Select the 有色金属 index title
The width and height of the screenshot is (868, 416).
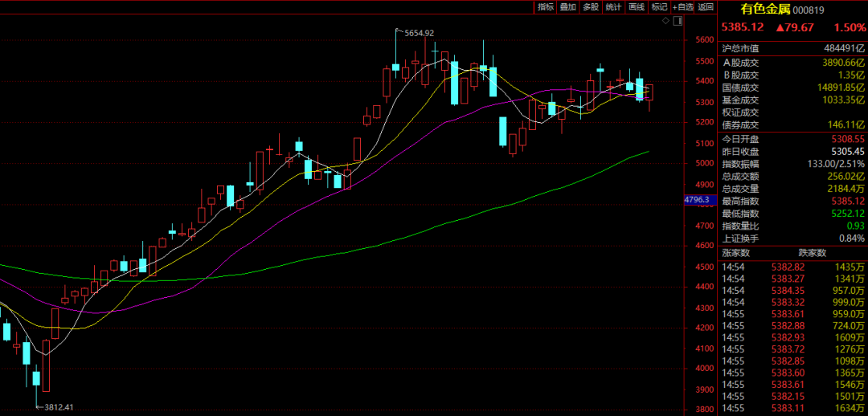pos(766,9)
